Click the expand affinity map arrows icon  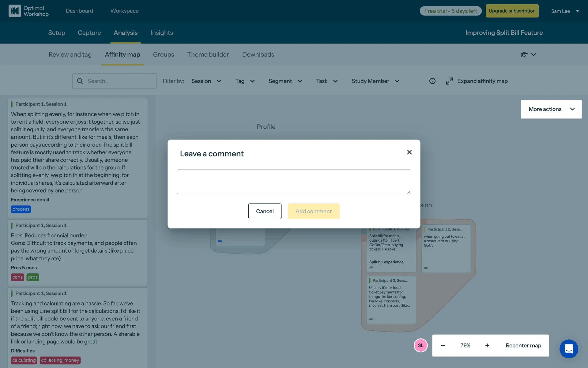coord(449,81)
